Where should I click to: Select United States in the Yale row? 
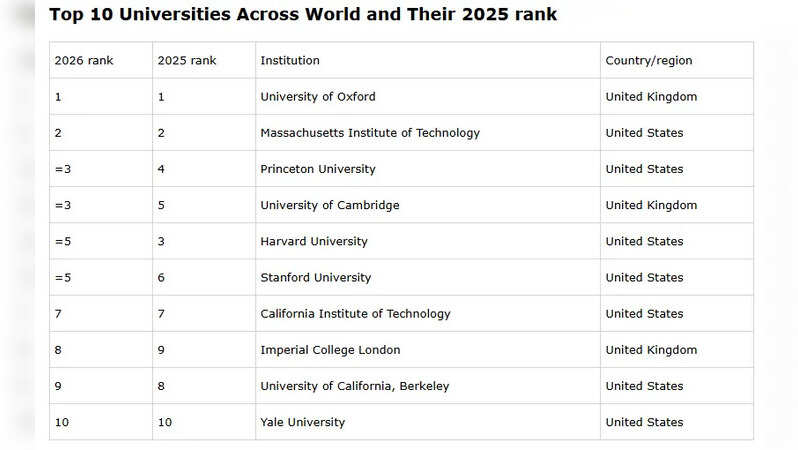(x=644, y=422)
